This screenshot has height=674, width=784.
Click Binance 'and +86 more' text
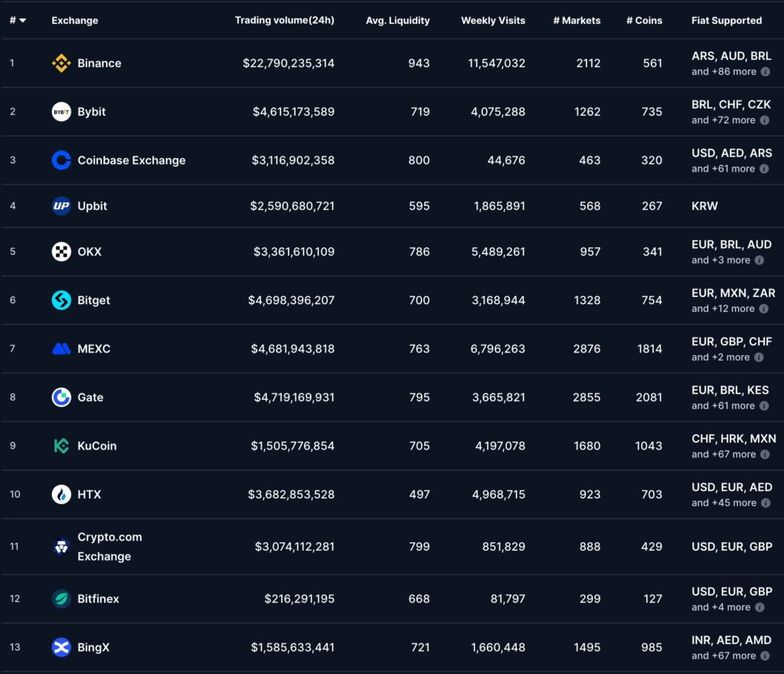tap(724, 71)
